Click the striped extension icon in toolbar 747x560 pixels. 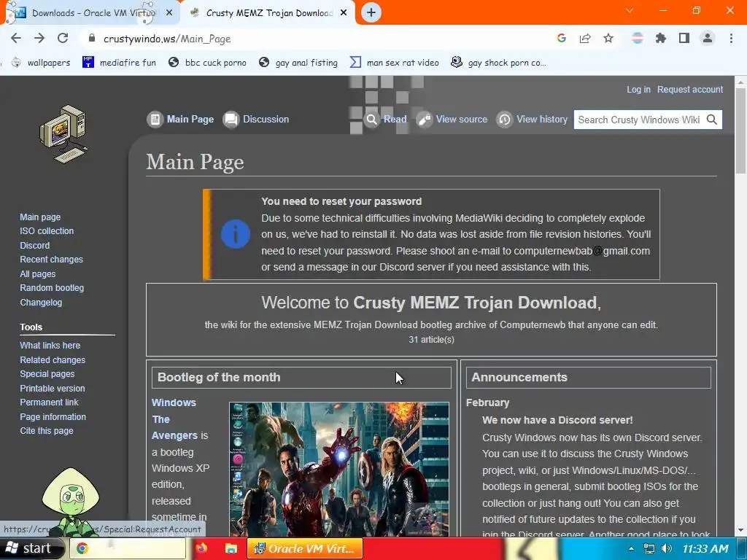pos(638,39)
